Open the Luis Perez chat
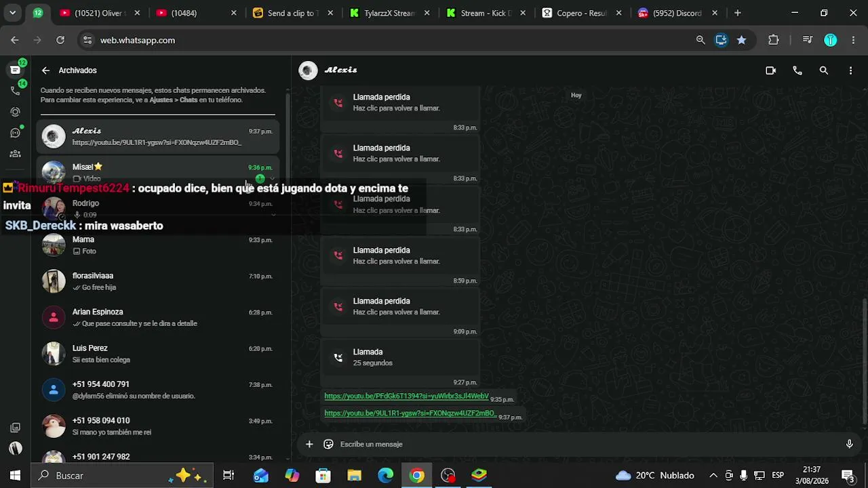 click(x=158, y=354)
